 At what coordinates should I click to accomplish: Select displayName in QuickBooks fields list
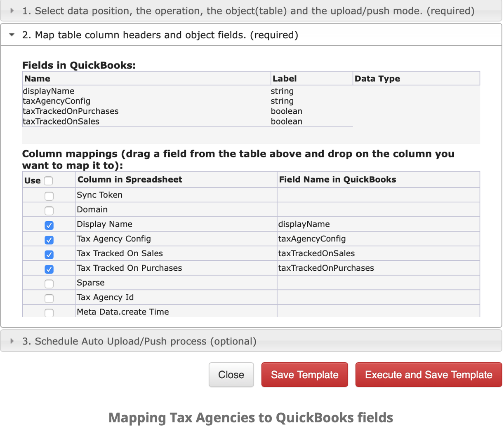(x=49, y=91)
